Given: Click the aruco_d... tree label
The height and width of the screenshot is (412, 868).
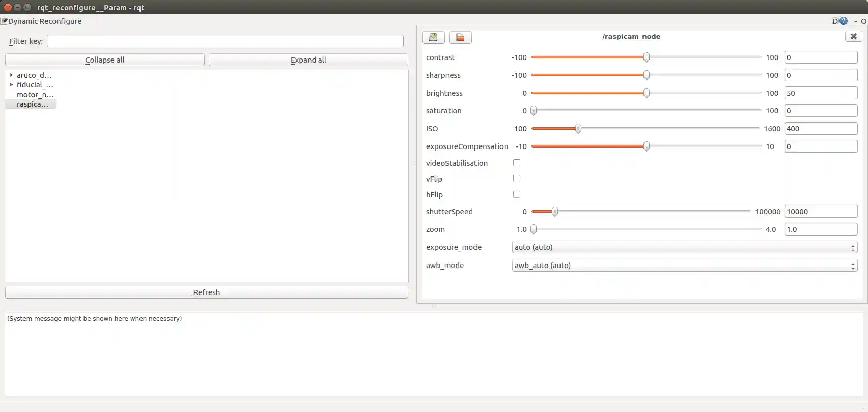Looking at the screenshot, I should (x=34, y=75).
